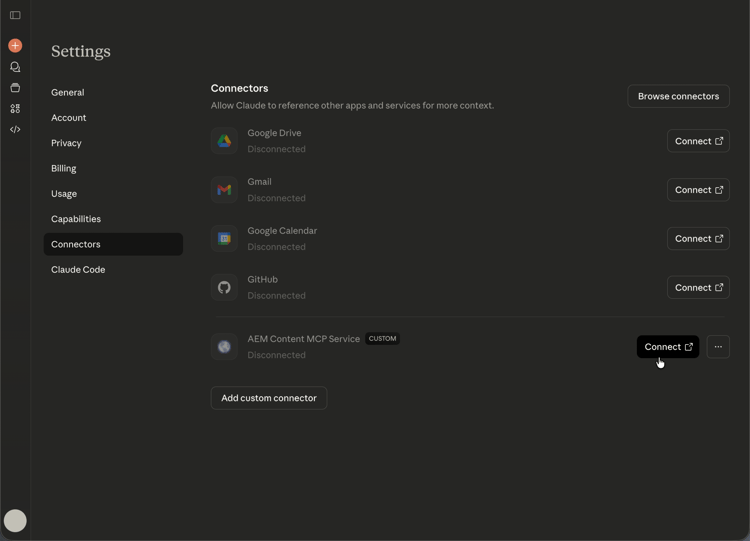Connect the Google Drive connector
The height and width of the screenshot is (541, 750).
coord(698,141)
